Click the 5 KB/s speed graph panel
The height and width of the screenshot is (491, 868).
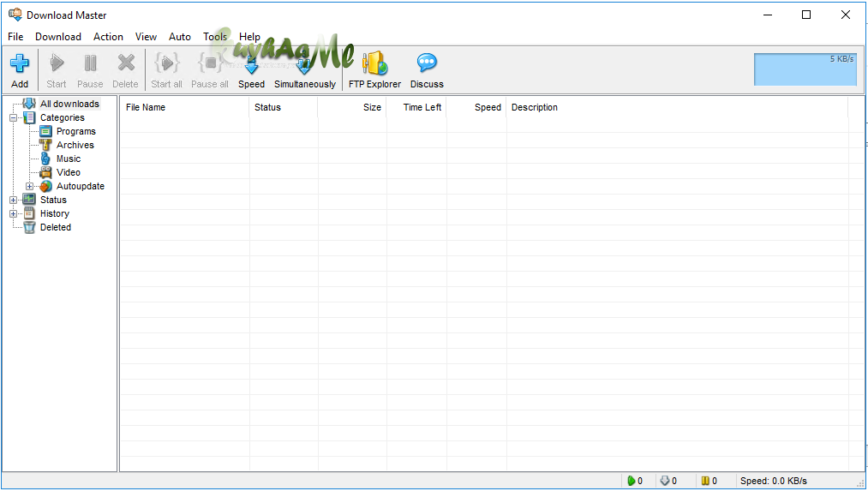tap(805, 69)
